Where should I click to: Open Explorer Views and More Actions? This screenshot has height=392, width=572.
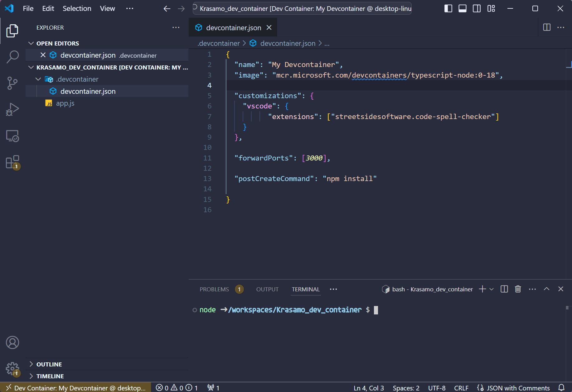click(176, 27)
